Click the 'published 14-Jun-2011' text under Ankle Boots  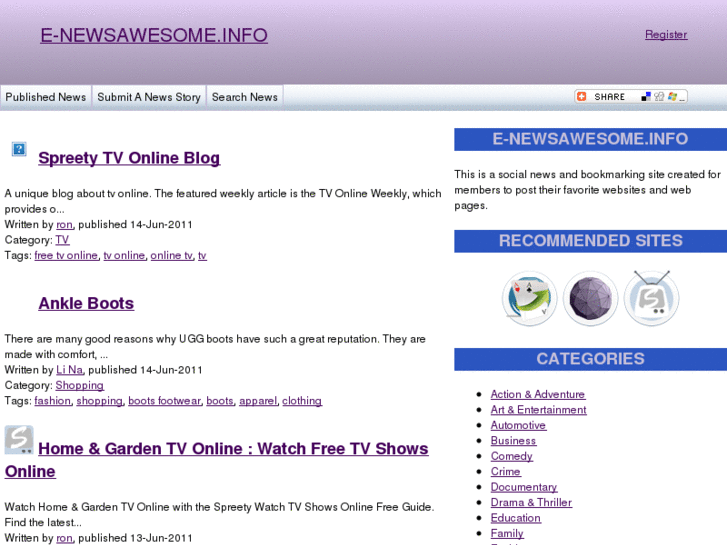tap(145, 370)
